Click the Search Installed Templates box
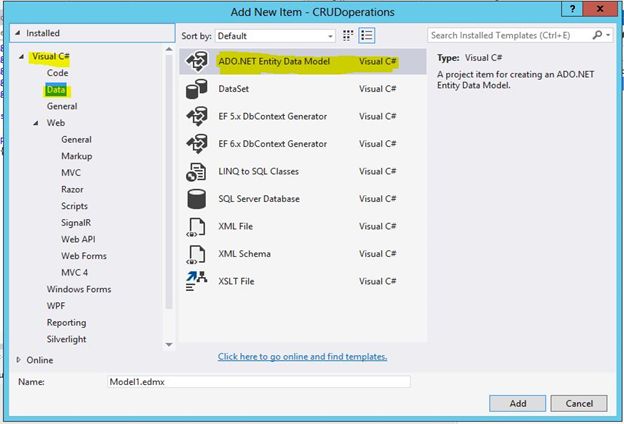Screen dimensions: 624x424 coord(513,35)
